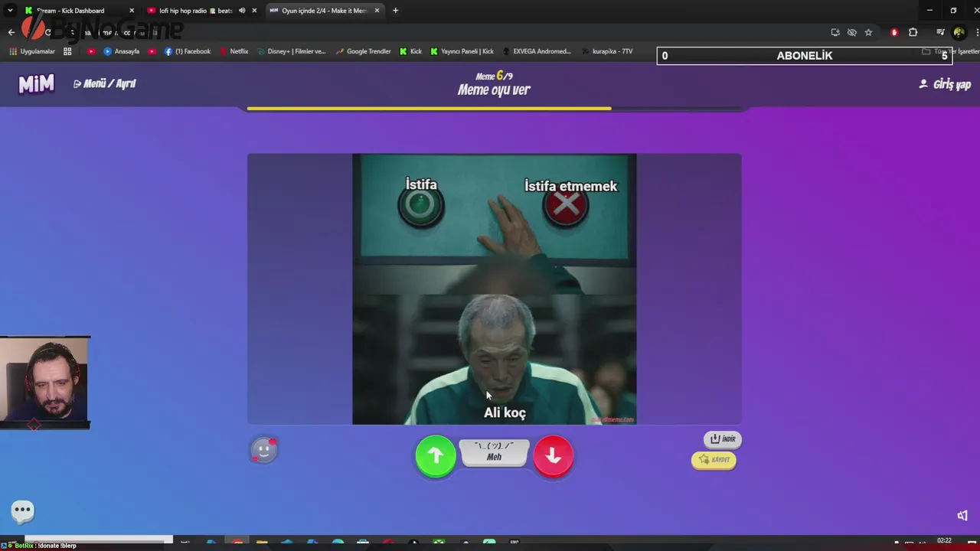
Task: Save the meme with KAYDET button
Action: point(714,460)
